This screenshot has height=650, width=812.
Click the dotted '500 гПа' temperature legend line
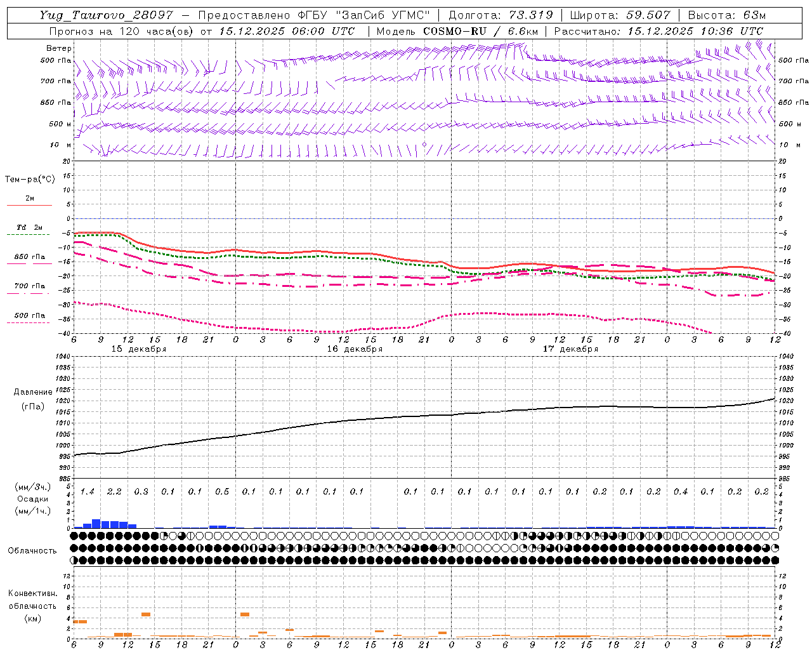coord(28,323)
